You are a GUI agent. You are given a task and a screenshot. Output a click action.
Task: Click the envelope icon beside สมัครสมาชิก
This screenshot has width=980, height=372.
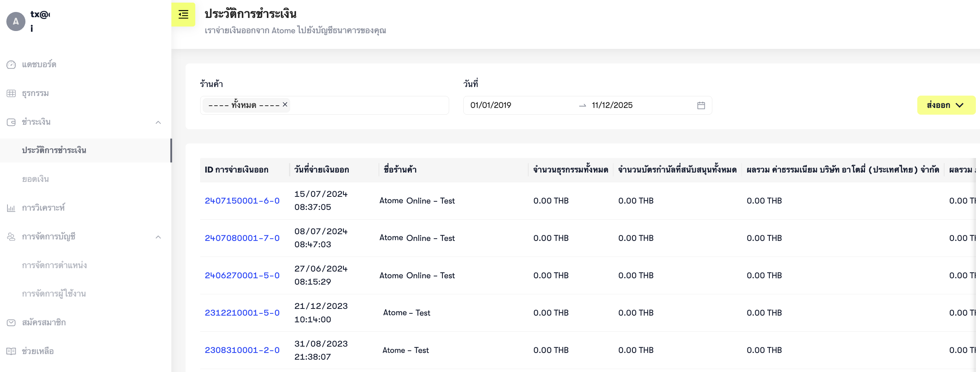(x=11, y=322)
